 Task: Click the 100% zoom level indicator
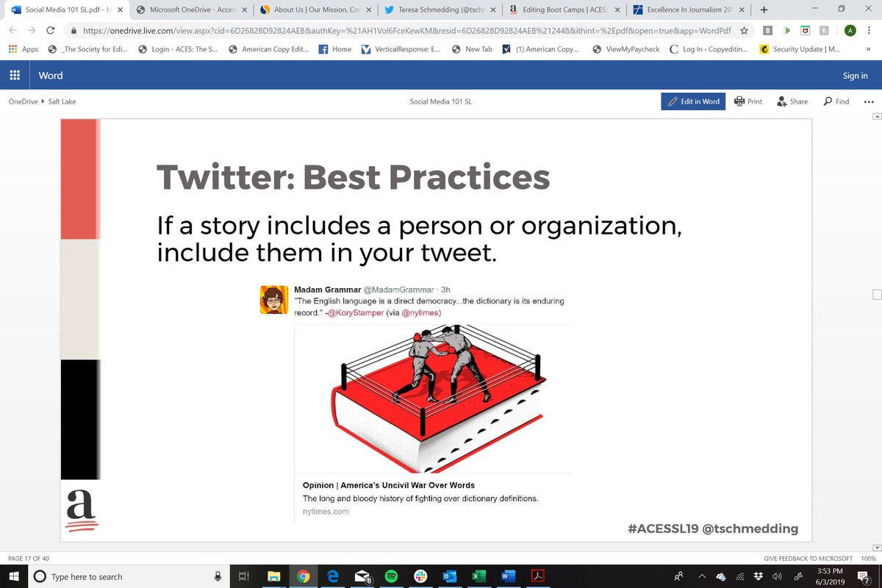(x=868, y=558)
